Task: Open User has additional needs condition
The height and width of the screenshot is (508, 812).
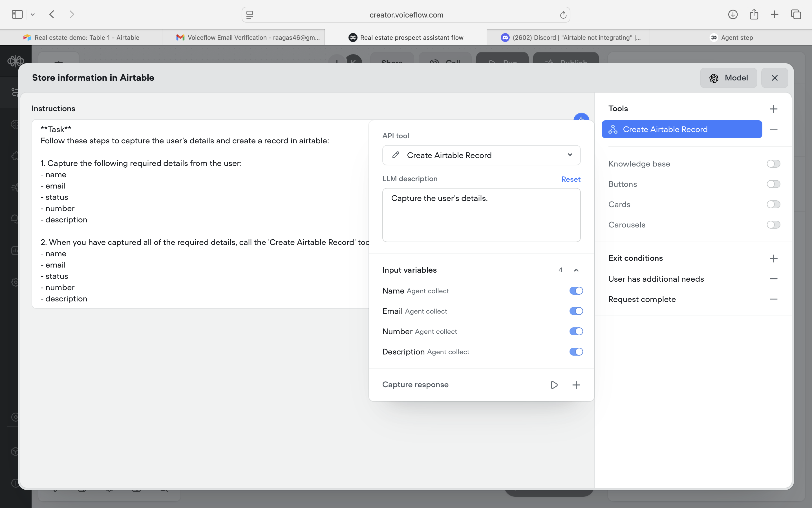Action: point(656,279)
